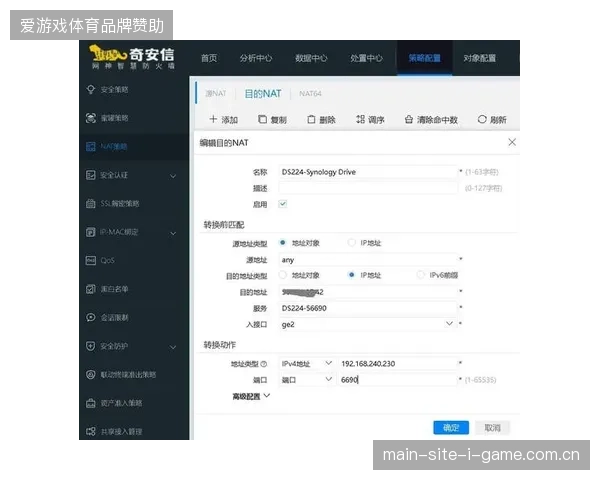Go to 首页 in top navigation
600x480 pixels.
coord(209,58)
